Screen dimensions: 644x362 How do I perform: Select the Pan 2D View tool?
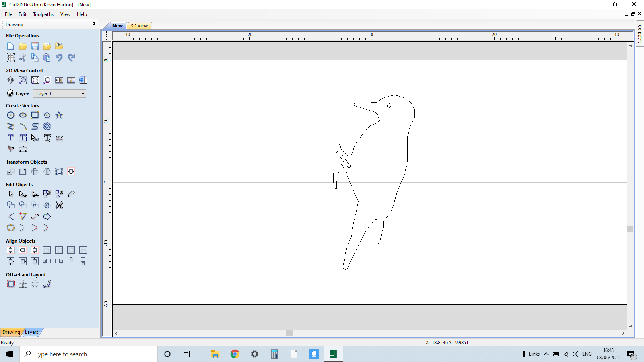click(x=10, y=80)
